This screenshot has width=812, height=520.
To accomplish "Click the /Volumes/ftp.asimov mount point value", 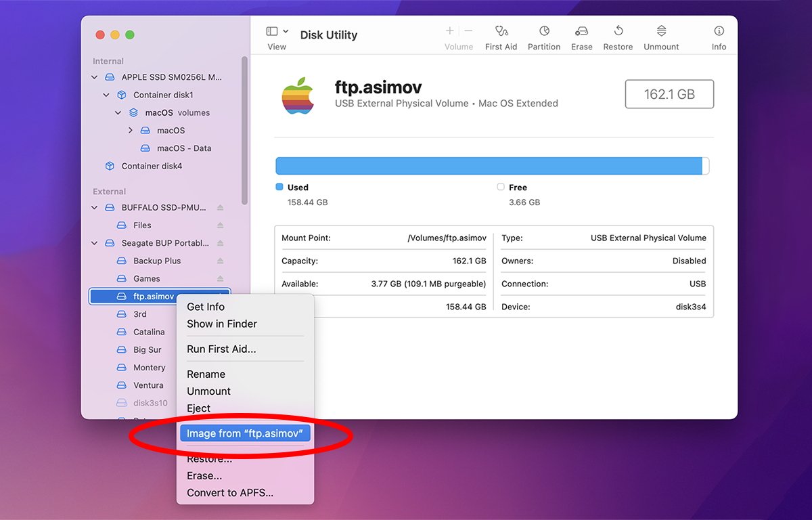I will 447,238.
